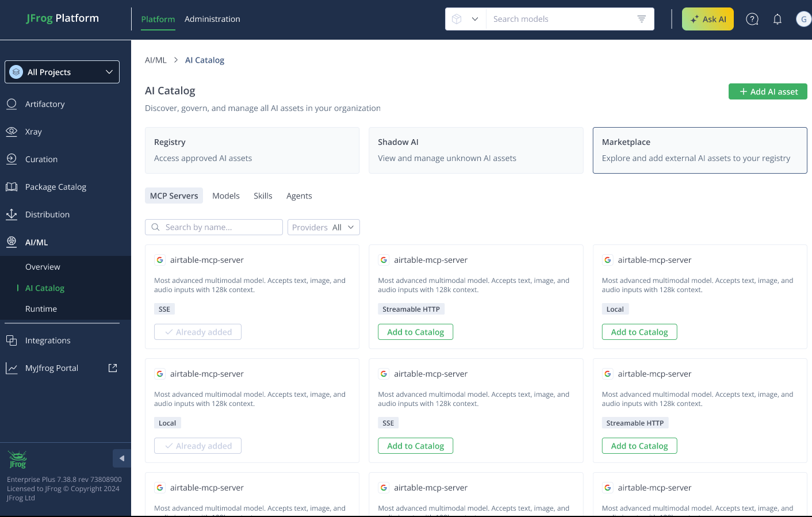Click the Package Catalog book icon
This screenshot has height=517, width=812.
point(12,187)
